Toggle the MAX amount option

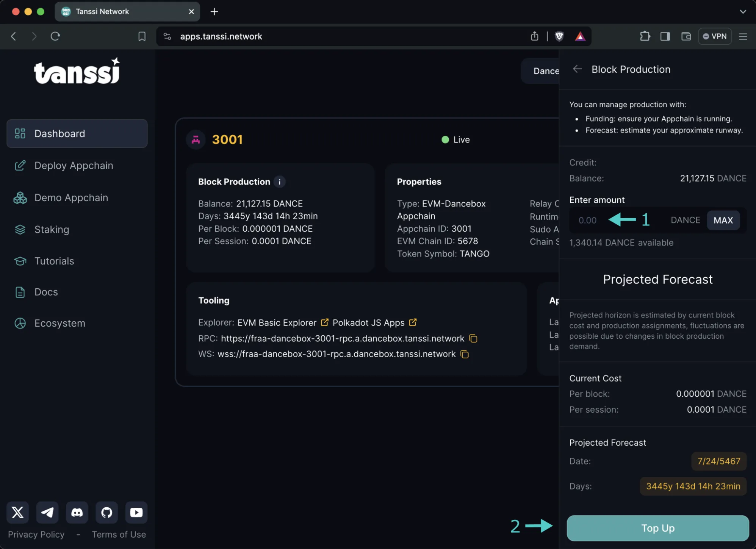[x=723, y=220]
